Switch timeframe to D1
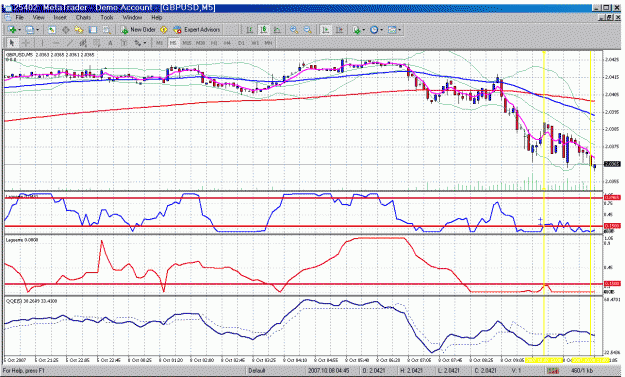625x377 pixels. click(241, 43)
